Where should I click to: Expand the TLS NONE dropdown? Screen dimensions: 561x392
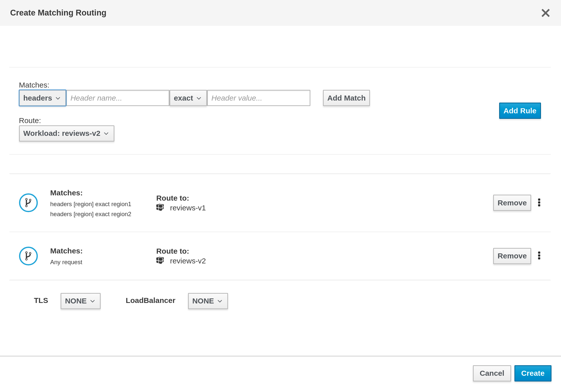coord(80,301)
